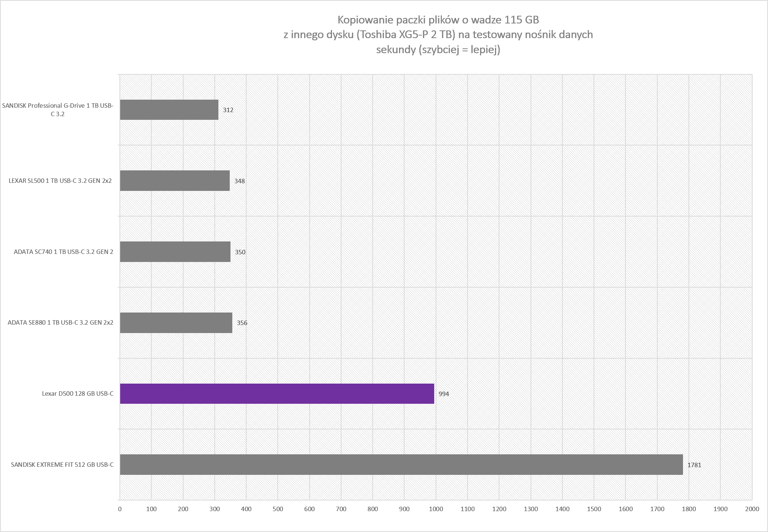
Task: Select the data value 1781
Action: [x=694, y=465]
